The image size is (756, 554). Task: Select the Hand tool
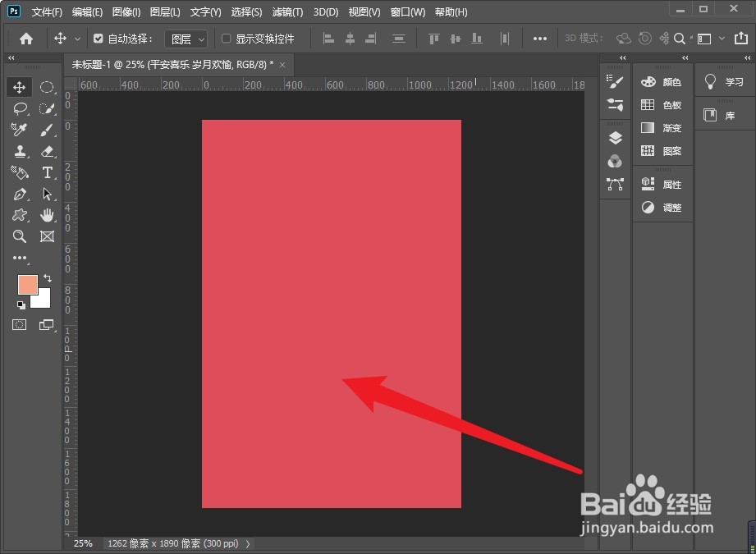pyautogui.click(x=47, y=215)
